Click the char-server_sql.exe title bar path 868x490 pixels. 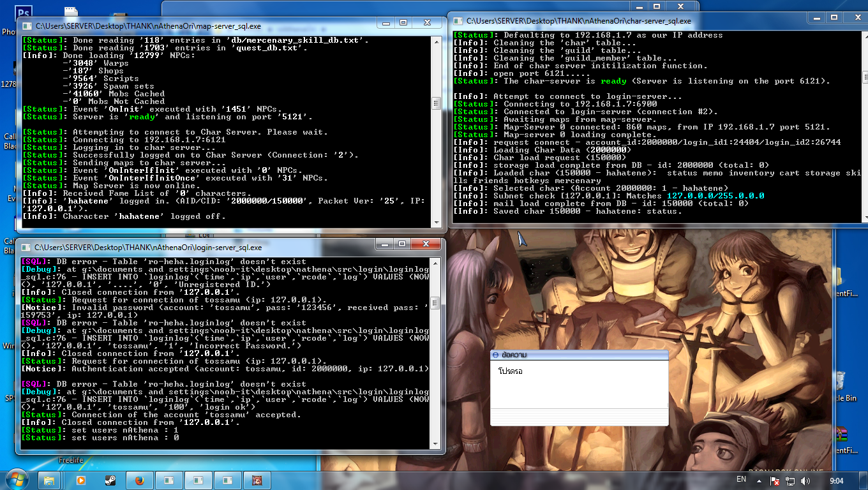(579, 21)
